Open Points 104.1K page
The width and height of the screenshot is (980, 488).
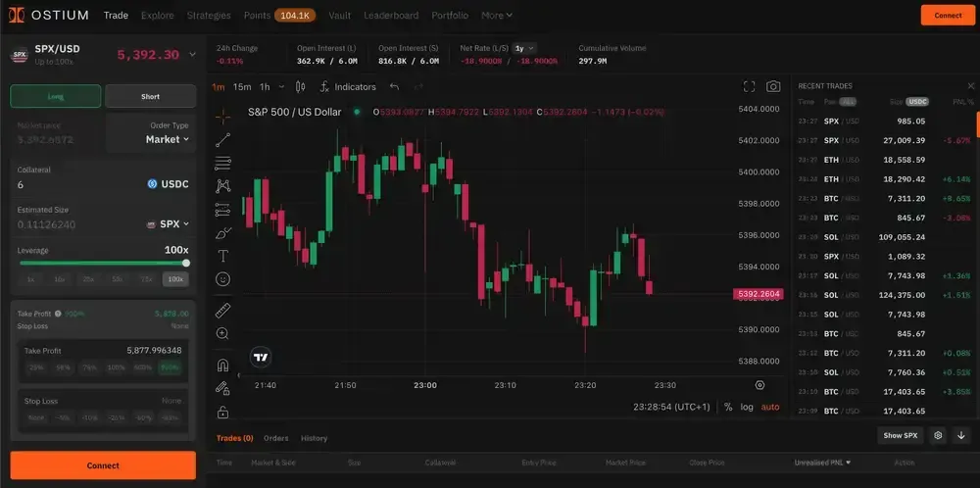(279, 15)
